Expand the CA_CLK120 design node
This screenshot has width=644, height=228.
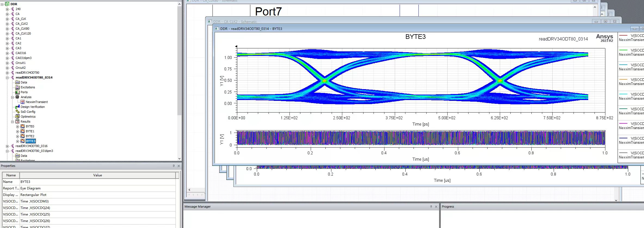tap(7, 34)
